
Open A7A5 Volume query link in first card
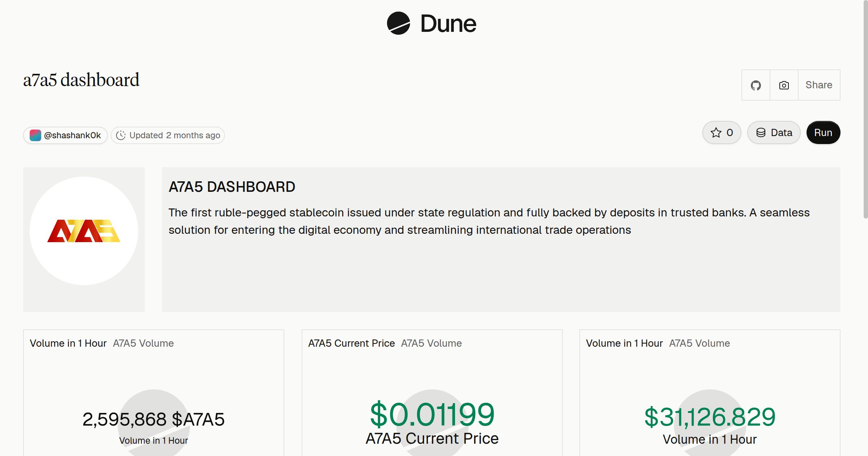[x=143, y=343]
